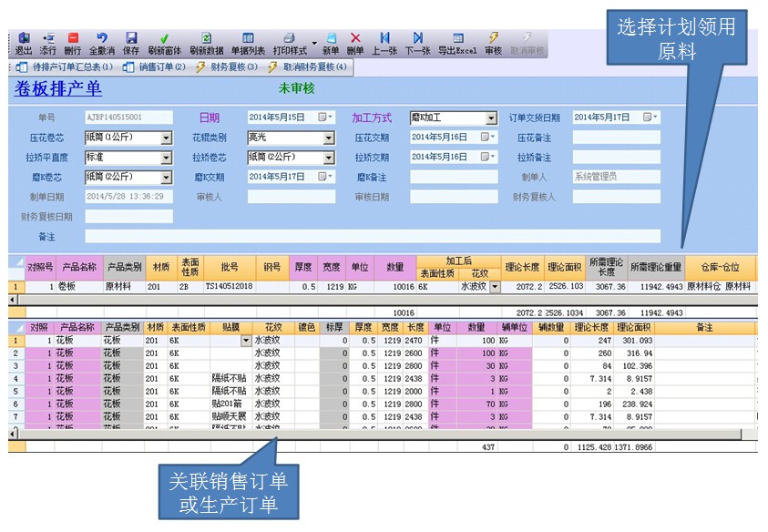Expand the 花辊类别 combo box
Image resolution: width=768 pixels, height=532 pixels.
[329, 138]
